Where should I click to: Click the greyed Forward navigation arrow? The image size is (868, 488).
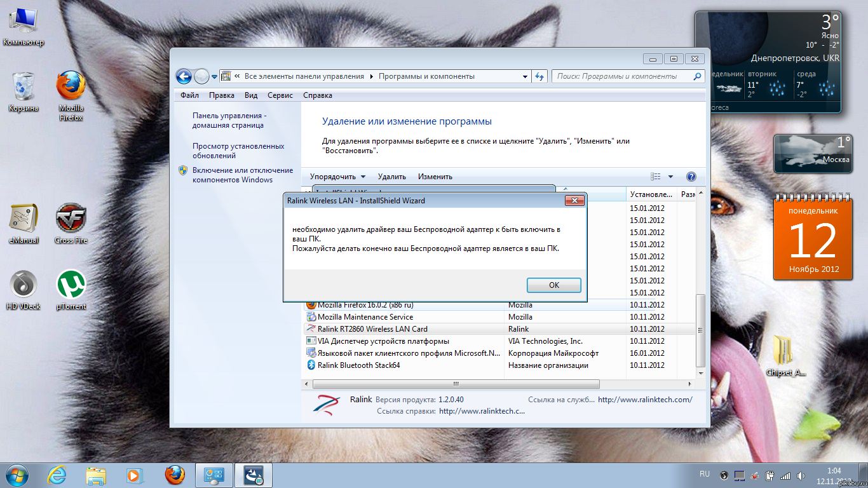click(201, 77)
